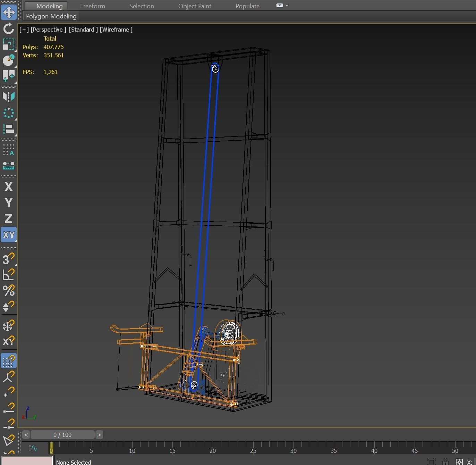This screenshot has width=476, height=465.
Task: Click the Verts count 351.561
Action: click(54, 55)
